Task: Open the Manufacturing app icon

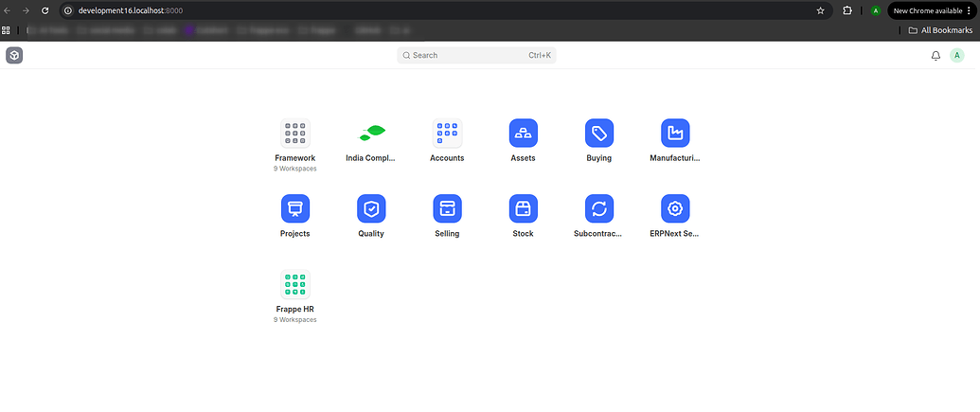Action: click(x=676, y=134)
